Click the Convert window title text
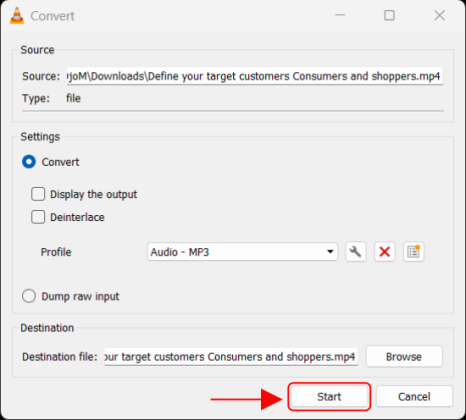The width and height of the screenshot is (466, 420). pyautogui.click(x=53, y=16)
